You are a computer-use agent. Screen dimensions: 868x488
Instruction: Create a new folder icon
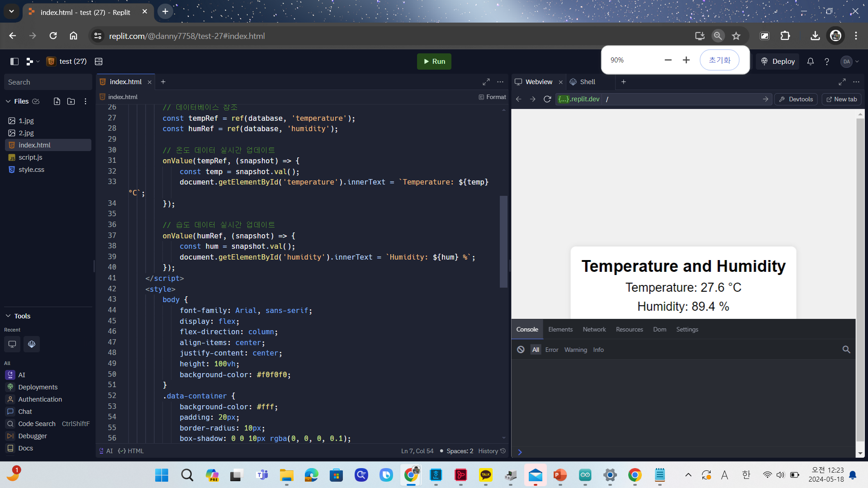[x=71, y=101]
